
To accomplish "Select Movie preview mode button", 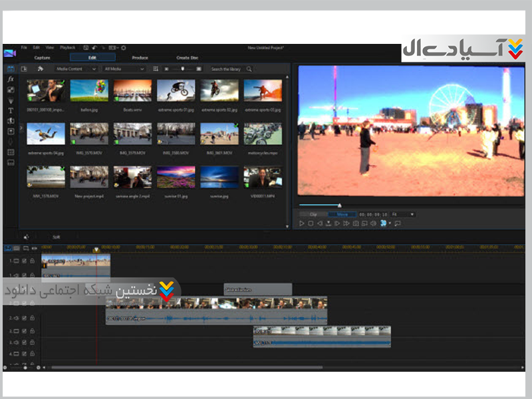I will (342, 214).
